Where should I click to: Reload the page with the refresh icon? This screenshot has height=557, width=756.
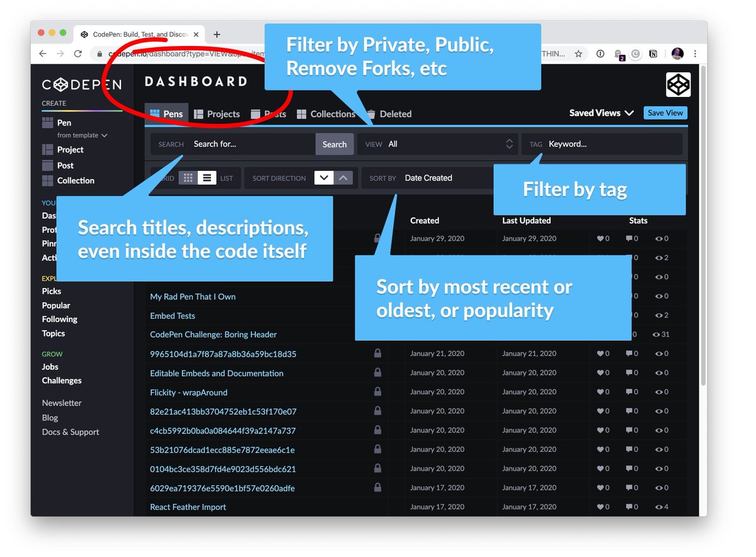point(77,54)
